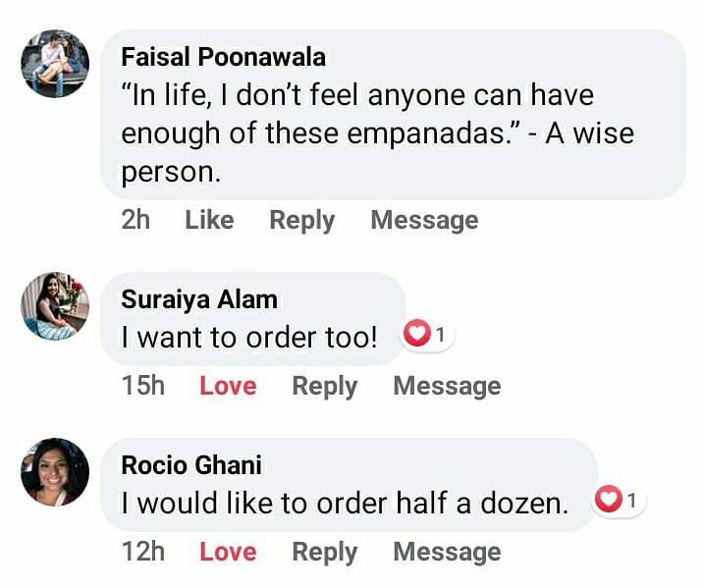This screenshot has height=588, width=703.
Task: Like Faisal Poonawala's comment
Action: click(x=209, y=220)
